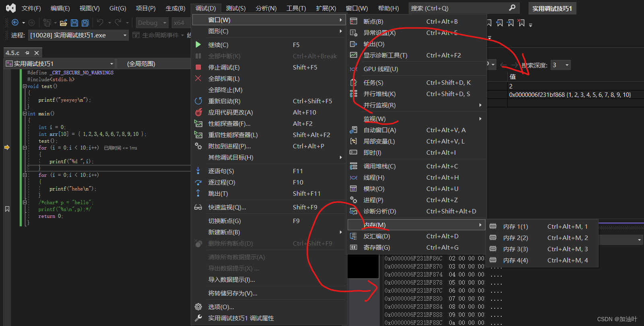The height and width of the screenshot is (326, 644).
Task: Click the 全局范围 scope dropdown
Action: (153, 64)
